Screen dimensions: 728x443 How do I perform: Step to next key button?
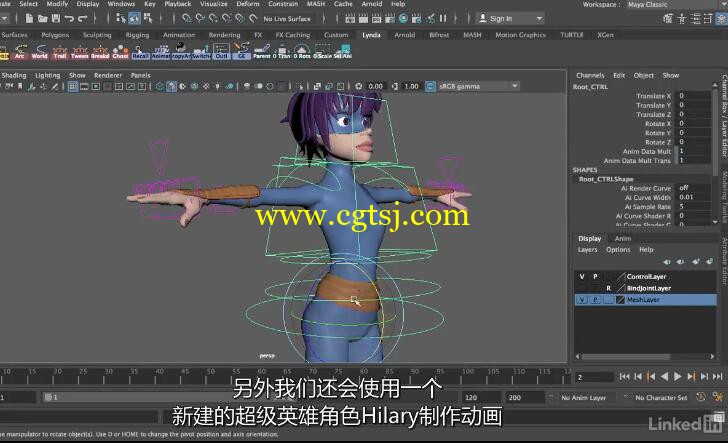tap(691, 377)
